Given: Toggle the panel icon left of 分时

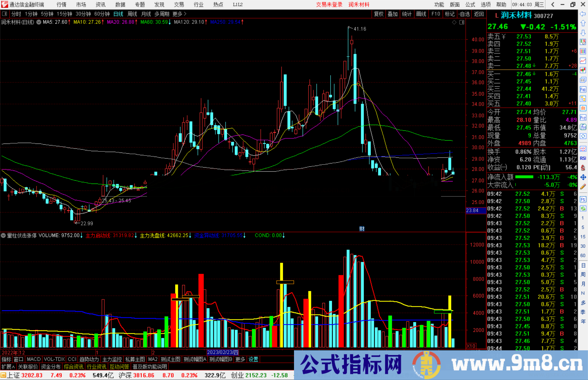Looking at the screenshot, I should coord(5,14).
